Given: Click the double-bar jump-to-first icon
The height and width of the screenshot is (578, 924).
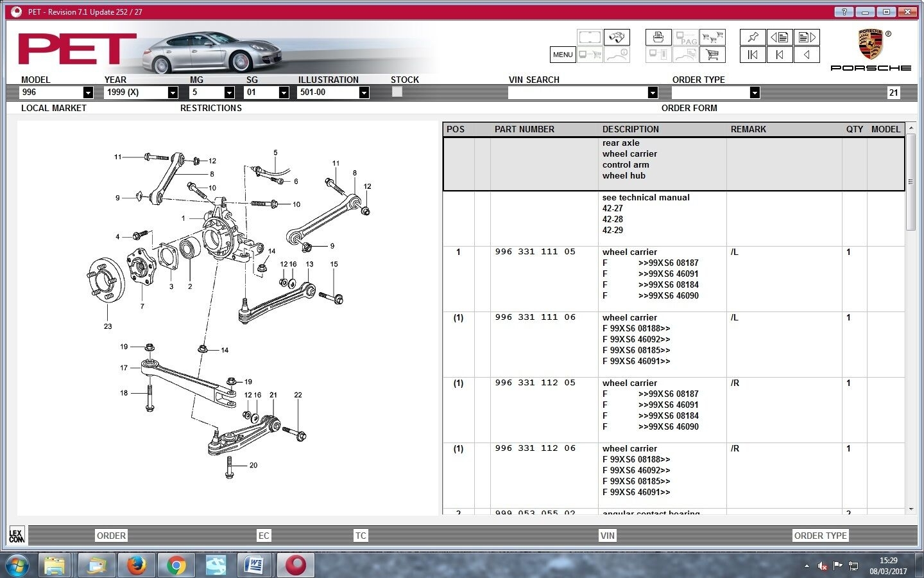Looking at the screenshot, I should [x=753, y=55].
